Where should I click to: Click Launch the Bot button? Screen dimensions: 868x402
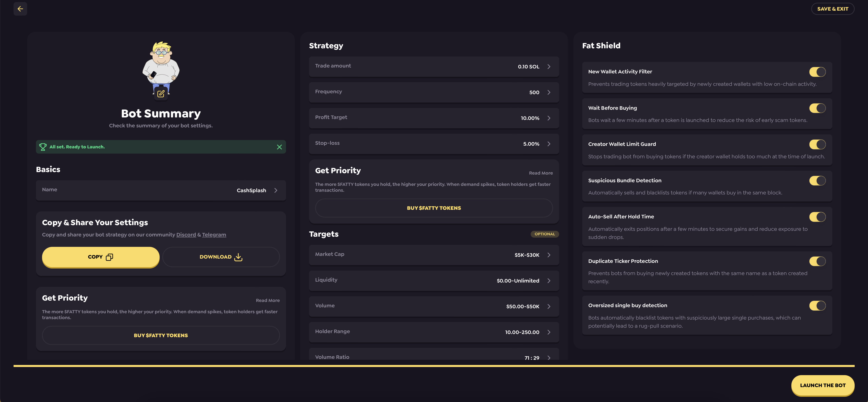point(823,385)
